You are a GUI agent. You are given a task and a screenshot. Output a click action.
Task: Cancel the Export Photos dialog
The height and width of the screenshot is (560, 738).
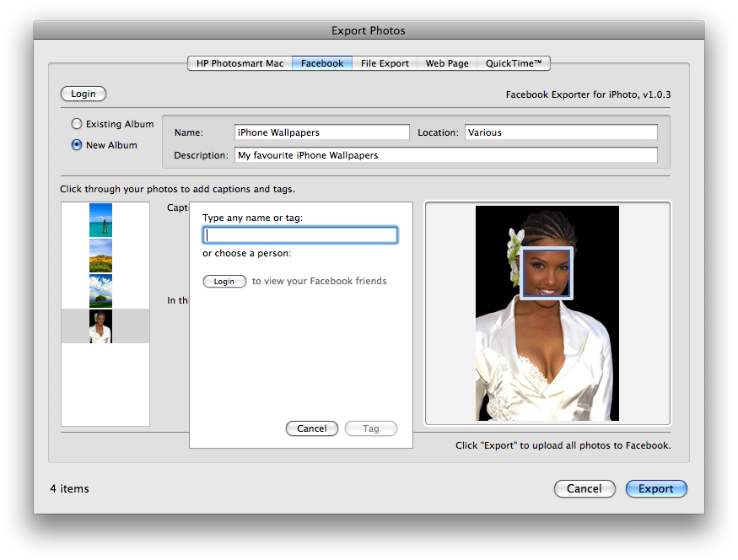pyautogui.click(x=584, y=489)
